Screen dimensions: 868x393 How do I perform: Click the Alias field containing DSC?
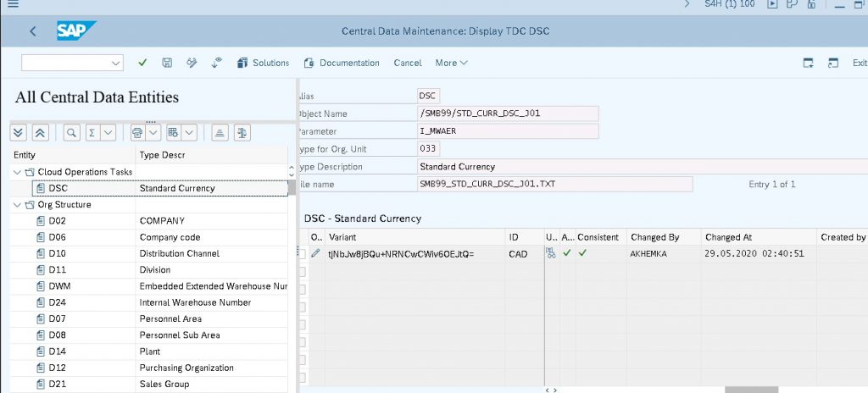pos(428,96)
